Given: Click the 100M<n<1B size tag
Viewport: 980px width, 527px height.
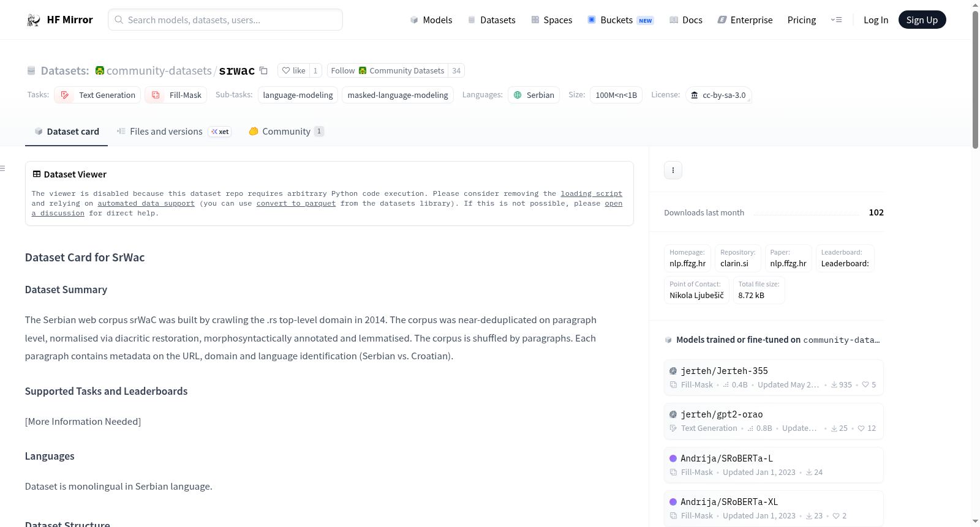Looking at the screenshot, I should [x=616, y=95].
